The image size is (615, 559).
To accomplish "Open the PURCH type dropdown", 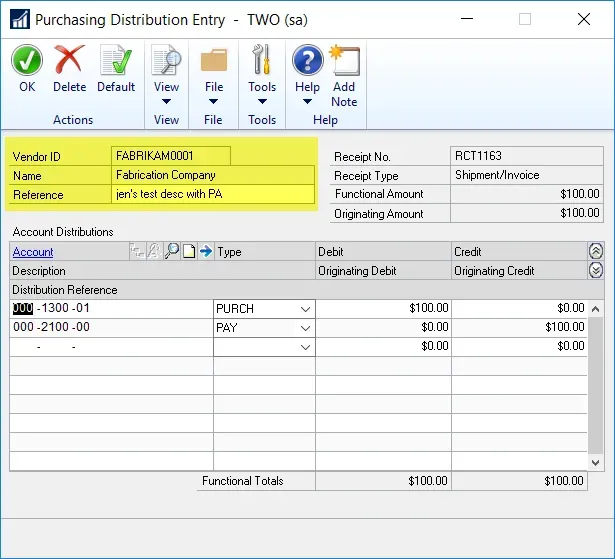I will [305, 309].
